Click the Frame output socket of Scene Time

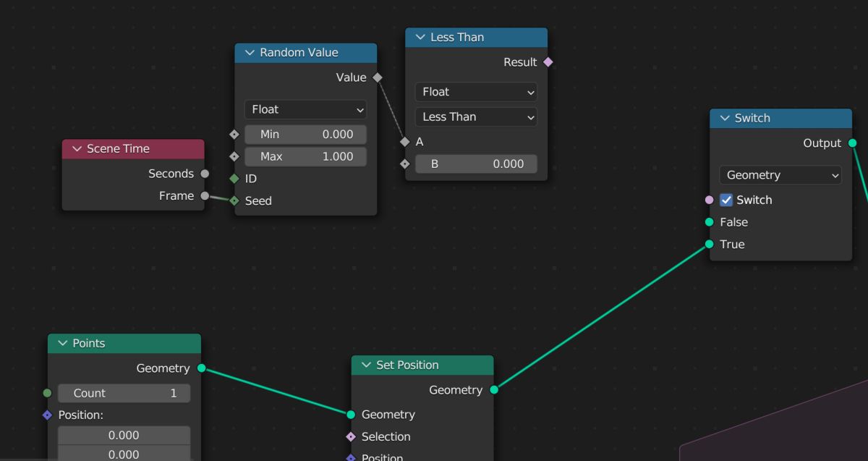coord(205,196)
